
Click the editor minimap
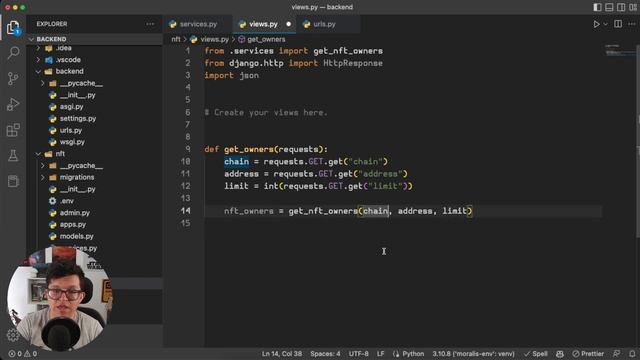[x=619, y=51]
